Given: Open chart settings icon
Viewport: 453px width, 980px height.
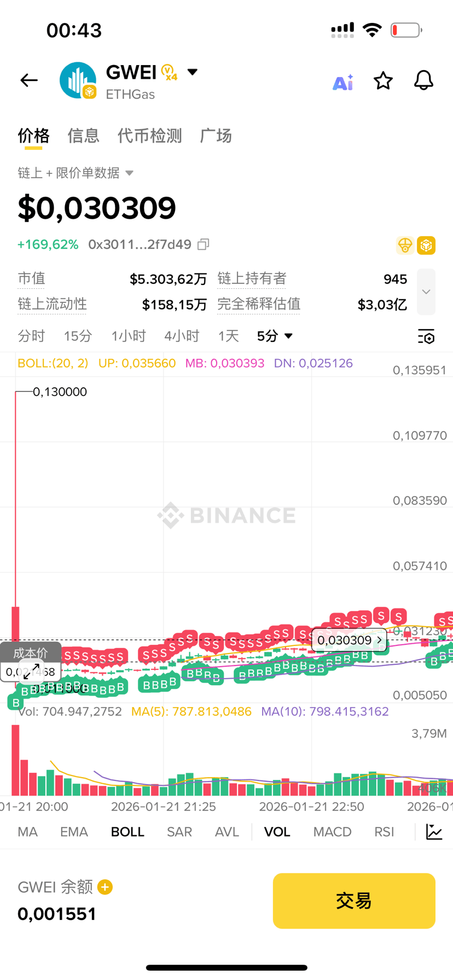Looking at the screenshot, I should [x=426, y=336].
